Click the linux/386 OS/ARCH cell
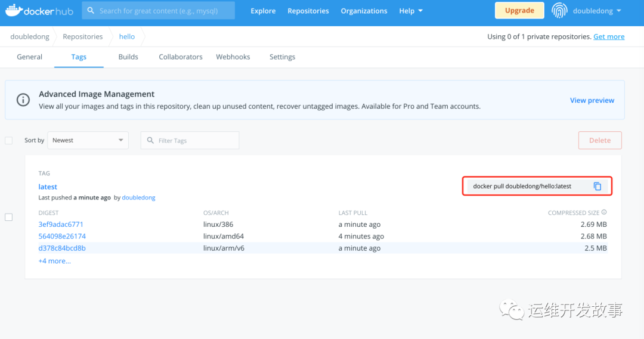Viewport: 644px width, 339px height. (x=218, y=224)
